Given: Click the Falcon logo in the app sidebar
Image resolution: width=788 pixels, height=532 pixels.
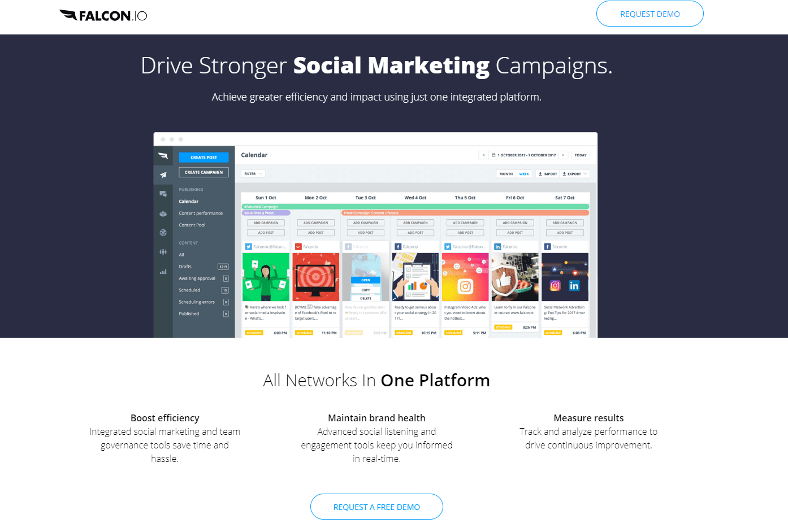Looking at the screenshot, I should [x=163, y=156].
